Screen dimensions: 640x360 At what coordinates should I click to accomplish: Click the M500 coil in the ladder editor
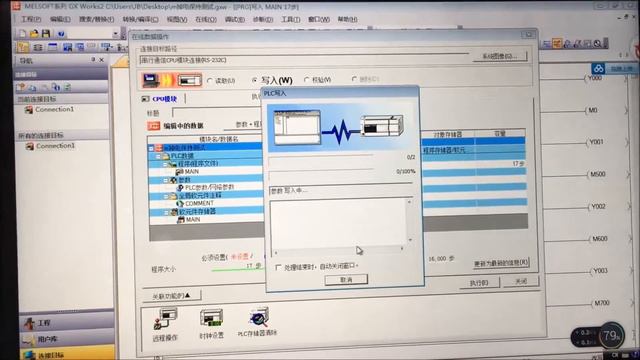(598, 174)
